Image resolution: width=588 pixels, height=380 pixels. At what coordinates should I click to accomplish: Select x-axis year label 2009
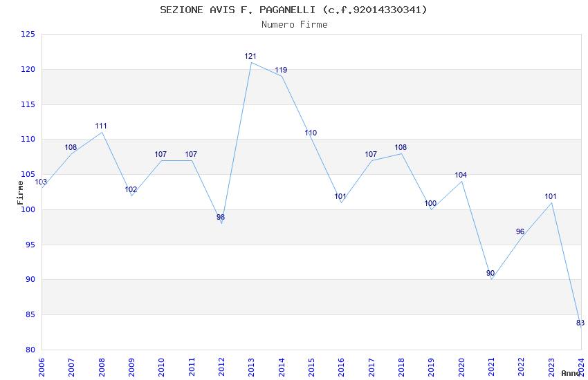[x=131, y=367]
